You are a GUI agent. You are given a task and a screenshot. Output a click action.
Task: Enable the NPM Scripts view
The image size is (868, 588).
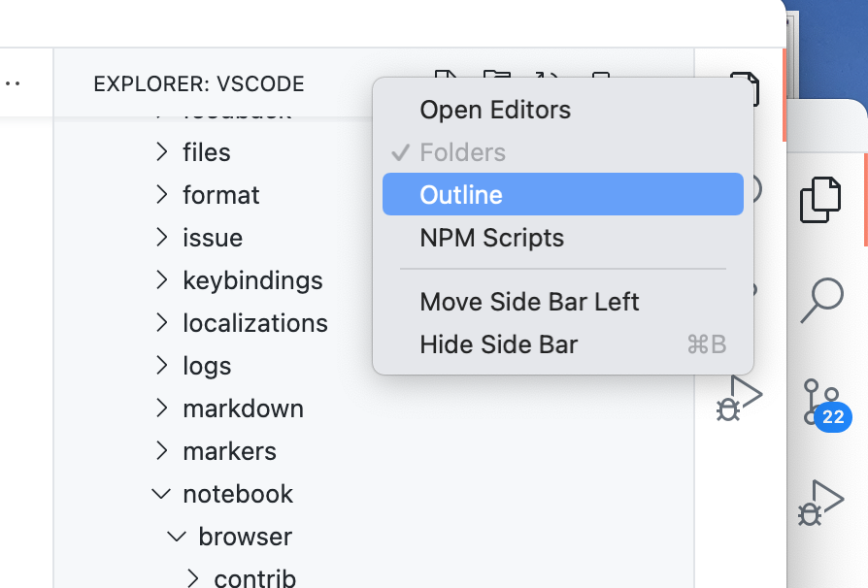coord(492,238)
